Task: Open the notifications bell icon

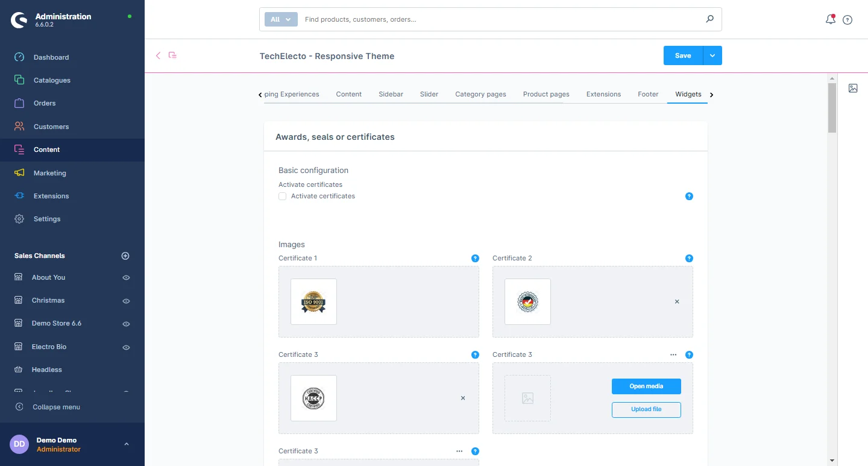Action: (830, 19)
